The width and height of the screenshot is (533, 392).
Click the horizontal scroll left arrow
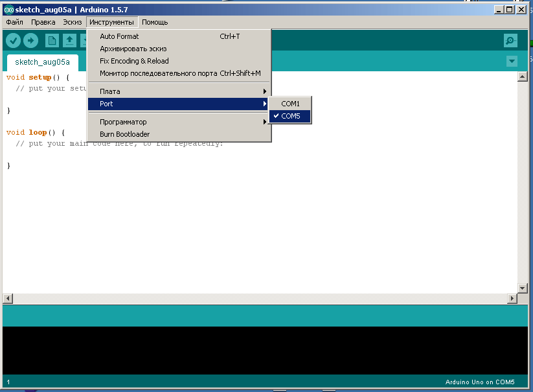[8, 299]
